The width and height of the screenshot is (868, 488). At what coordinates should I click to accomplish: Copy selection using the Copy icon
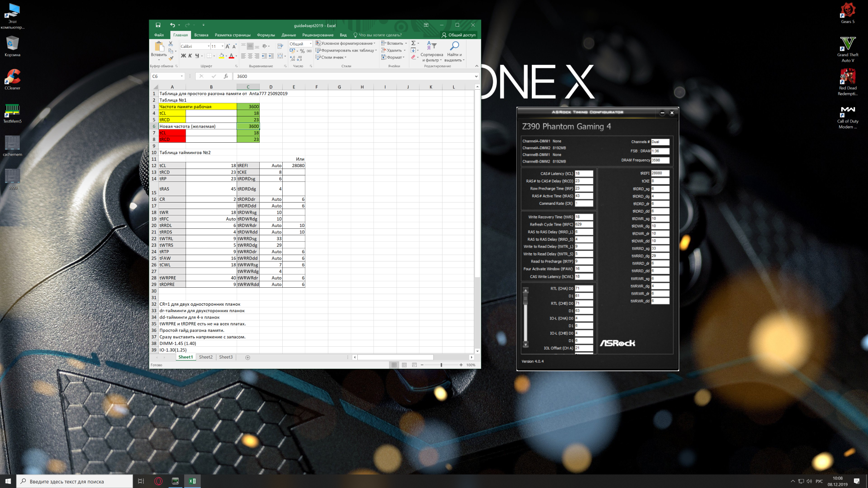[x=170, y=51]
